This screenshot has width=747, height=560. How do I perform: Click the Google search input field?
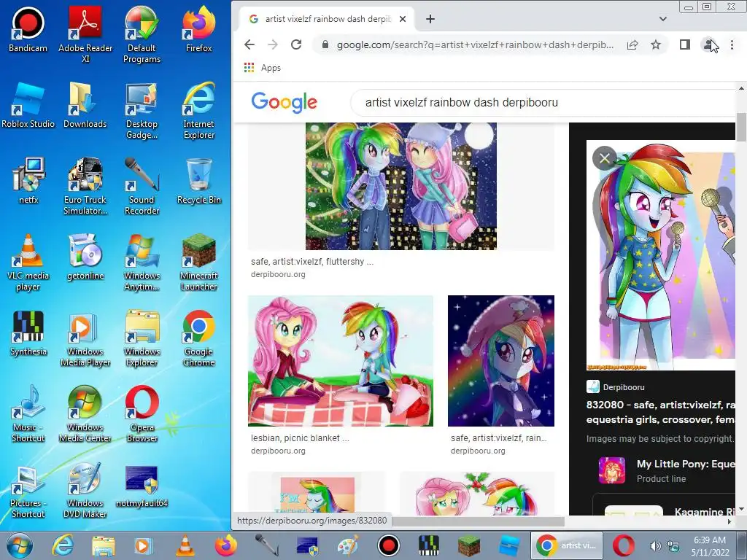[x=543, y=102]
